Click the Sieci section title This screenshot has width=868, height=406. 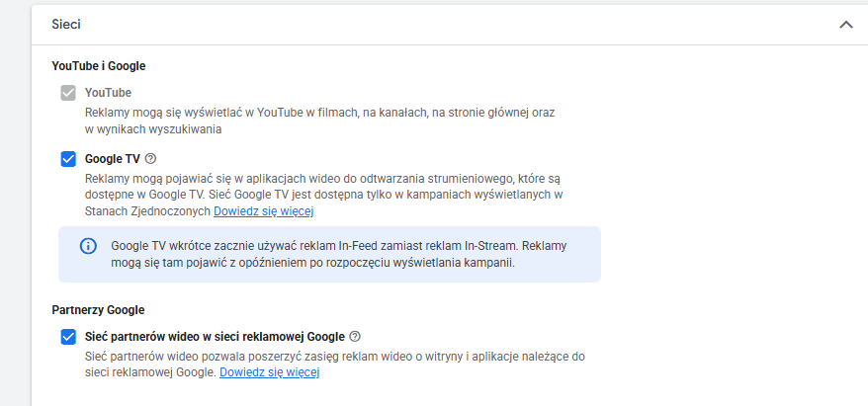(66, 24)
